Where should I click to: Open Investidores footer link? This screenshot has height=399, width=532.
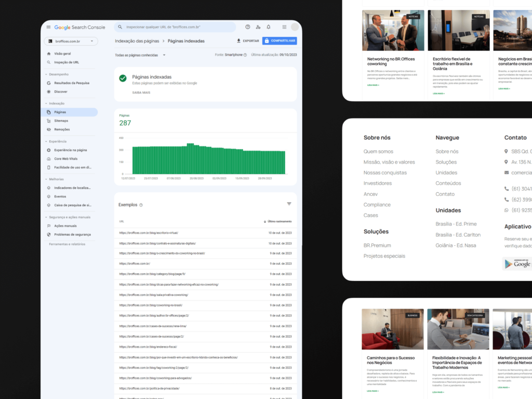click(x=378, y=183)
